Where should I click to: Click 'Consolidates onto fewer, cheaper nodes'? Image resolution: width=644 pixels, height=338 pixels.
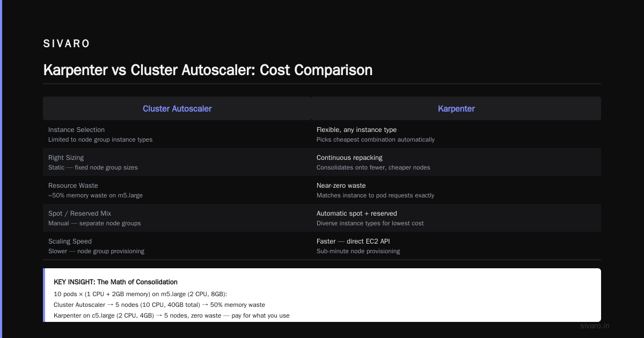point(374,167)
